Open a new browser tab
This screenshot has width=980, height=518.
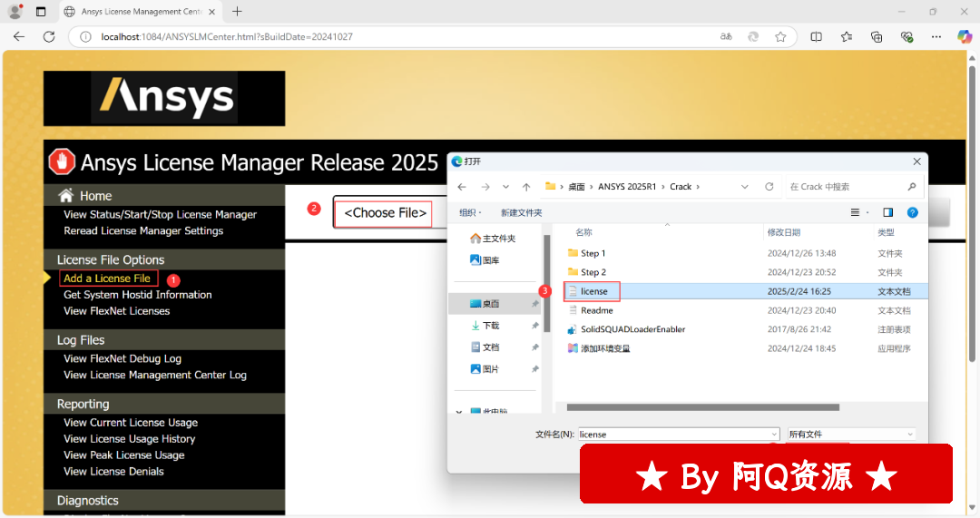[237, 11]
